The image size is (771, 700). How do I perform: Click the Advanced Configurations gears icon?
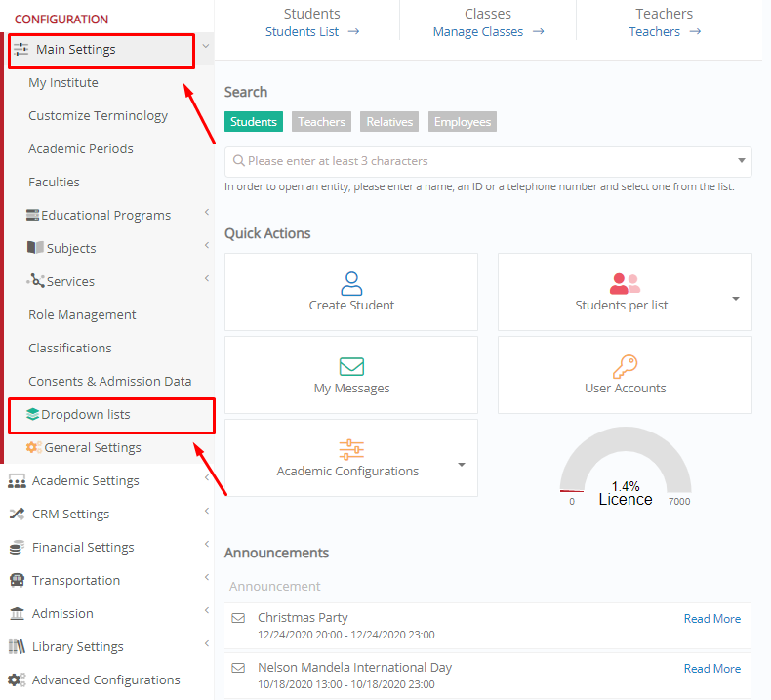point(17,679)
